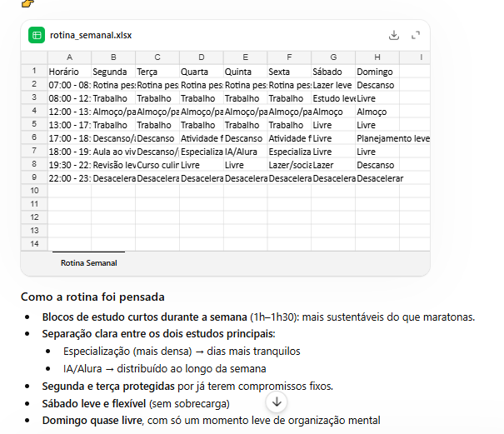Click the scroll-down arrow button
This screenshot has width=504, height=434.
pyautogui.click(x=277, y=402)
